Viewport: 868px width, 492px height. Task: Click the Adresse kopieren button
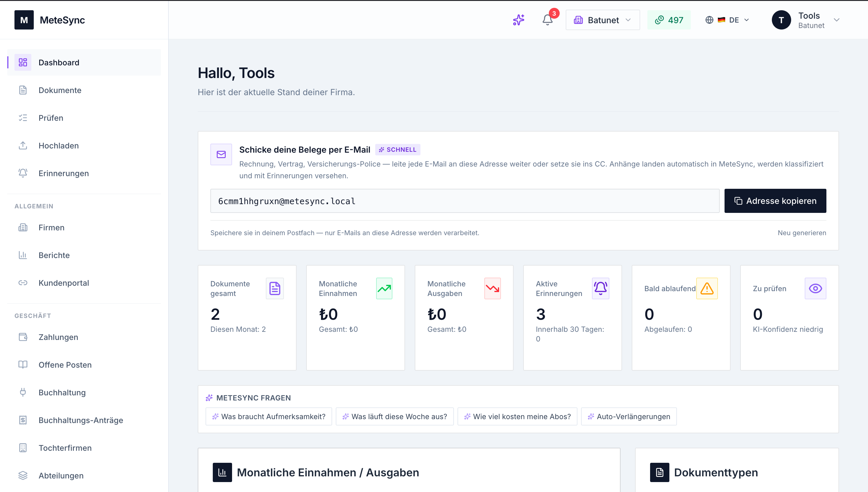point(775,201)
